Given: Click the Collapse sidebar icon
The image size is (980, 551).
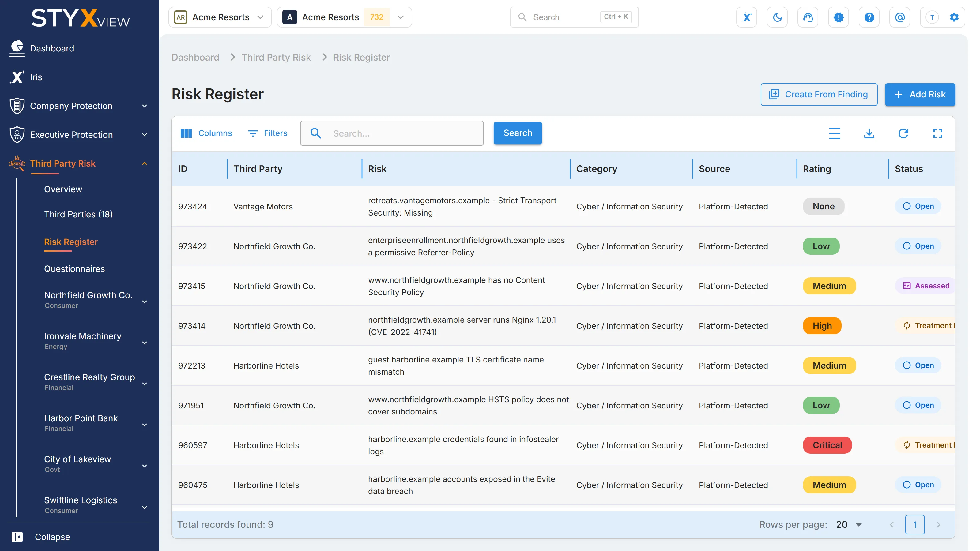Looking at the screenshot, I should 17,537.
